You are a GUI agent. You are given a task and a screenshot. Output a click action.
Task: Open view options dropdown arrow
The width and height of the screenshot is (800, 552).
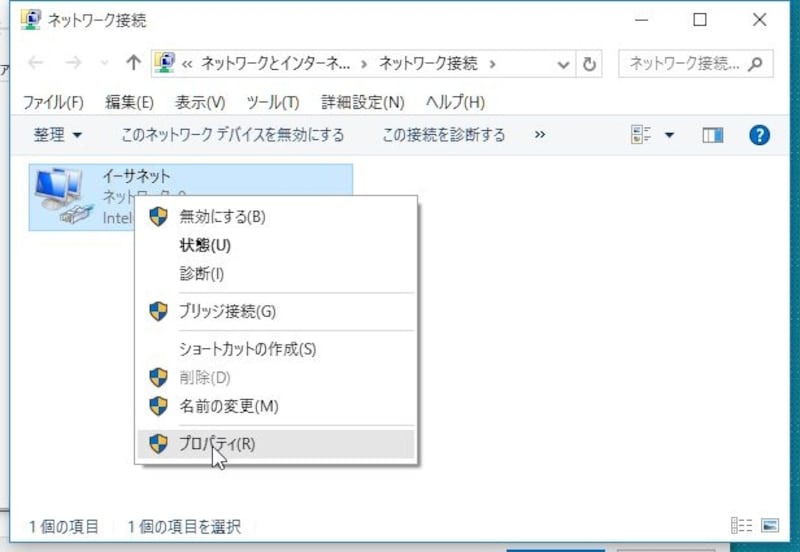670,135
